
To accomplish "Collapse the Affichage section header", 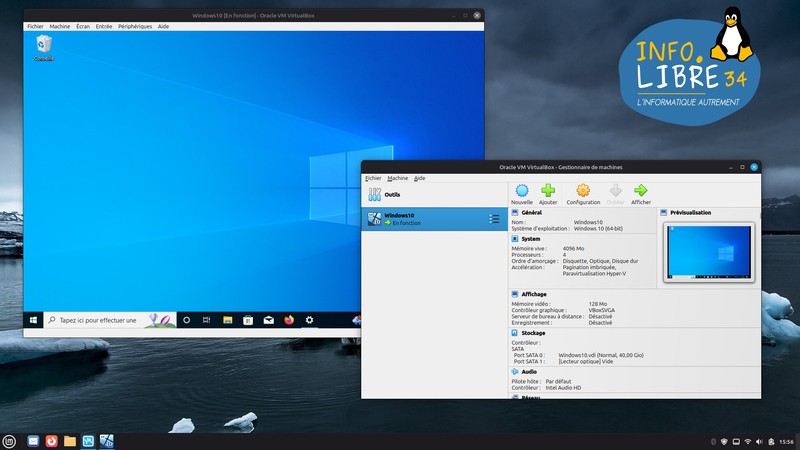I will pyautogui.click(x=535, y=293).
